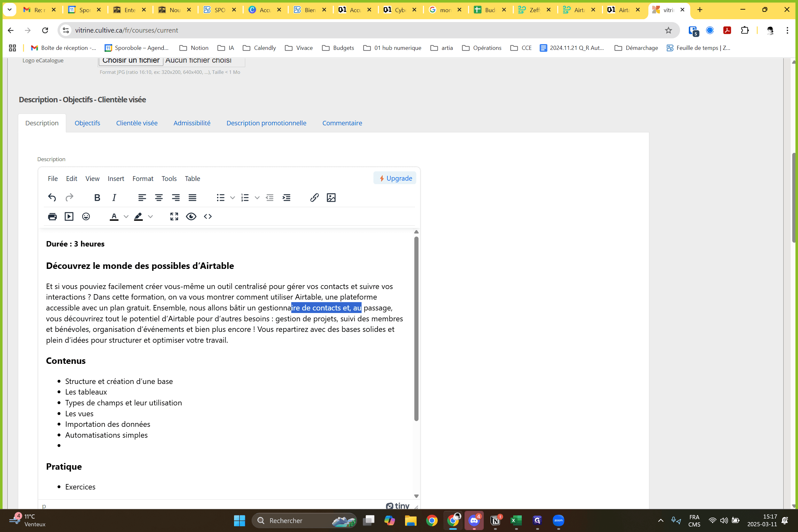Viewport: 798px width, 532px height.
Task: Click the redo arrow icon
Action: (69, 198)
